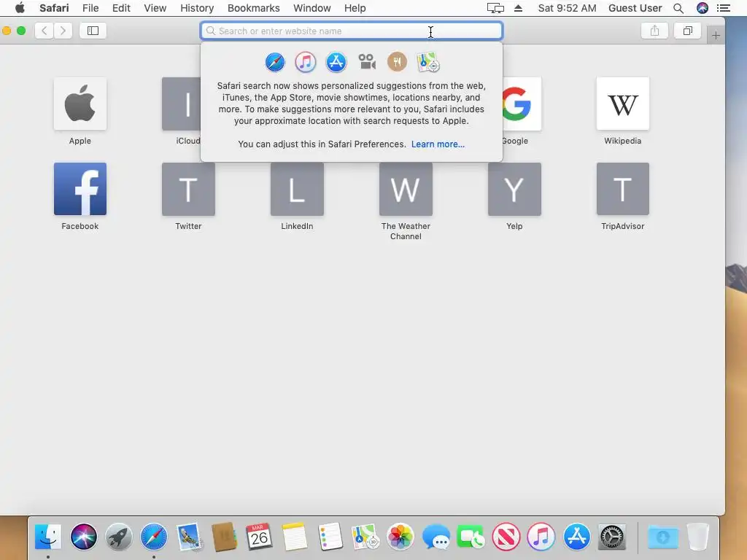Open Notification Center list icon
This screenshot has height=560, width=747.
pos(724,8)
